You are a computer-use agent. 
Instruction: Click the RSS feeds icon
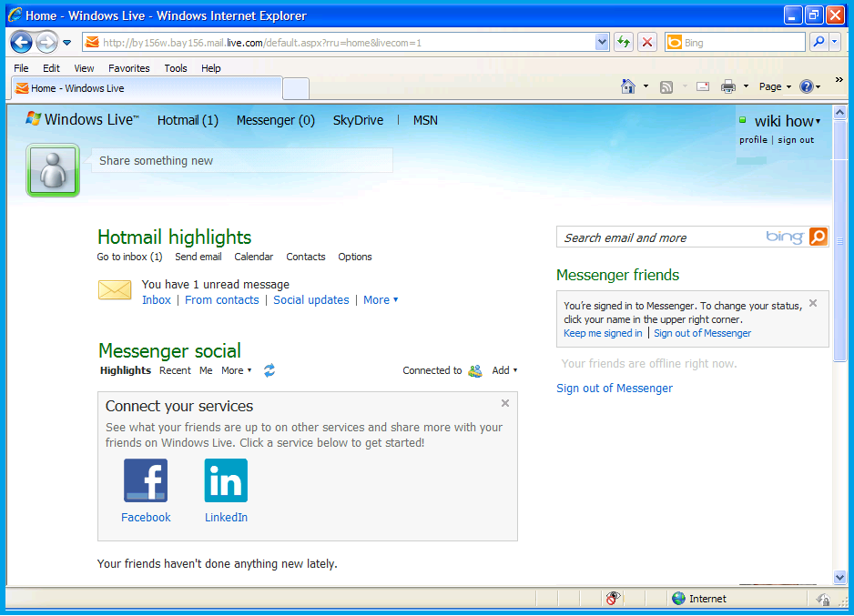(x=666, y=86)
